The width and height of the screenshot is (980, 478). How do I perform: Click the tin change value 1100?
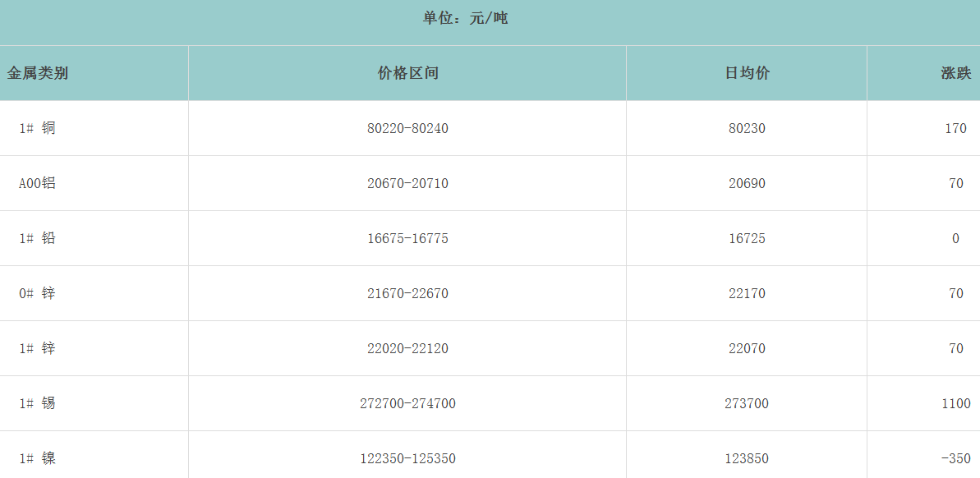(955, 403)
